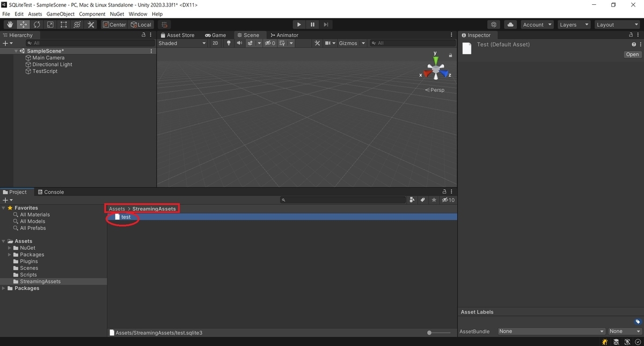Click the scene audio speaker icon
This screenshot has width=644, height=346.
click(239, 43)
